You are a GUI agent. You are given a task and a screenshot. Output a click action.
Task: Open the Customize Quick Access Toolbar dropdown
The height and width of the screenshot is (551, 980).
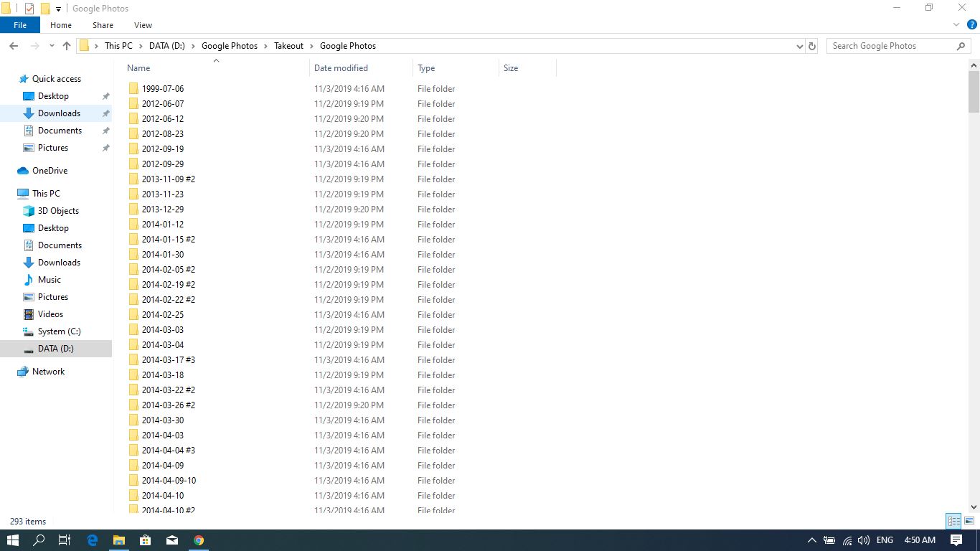click(59, 9)
